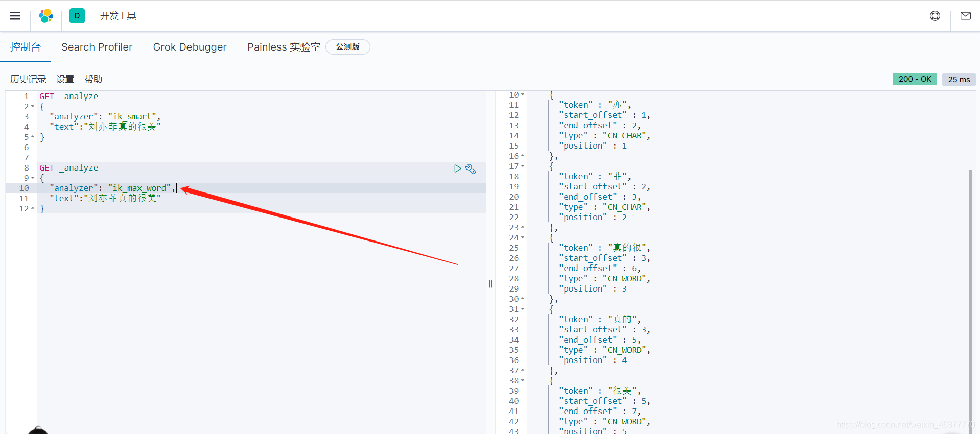Click the "ik_smart" analyzer line
This screenshot has width=980, height=434.
pos(105,117)
